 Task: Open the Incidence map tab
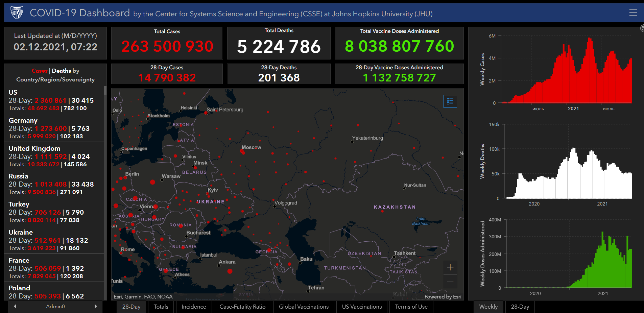pyautogui.click(x=194, y=307)
